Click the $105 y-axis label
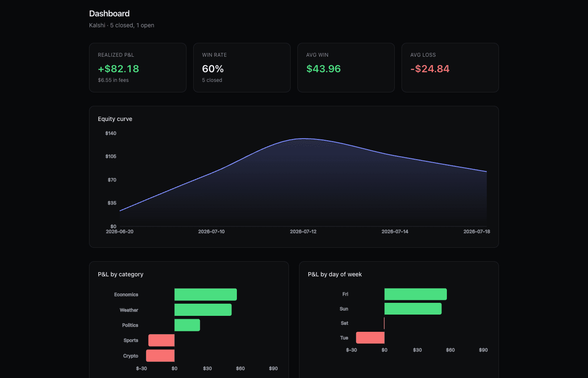The height and width of the screenshot is (378, 588). (x=111, y=156)
